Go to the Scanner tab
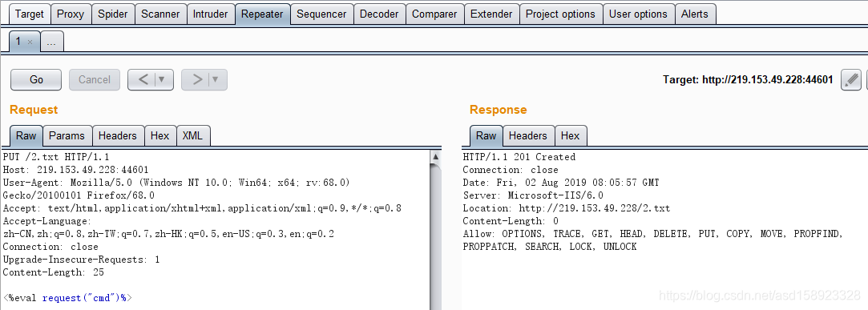 160,14
